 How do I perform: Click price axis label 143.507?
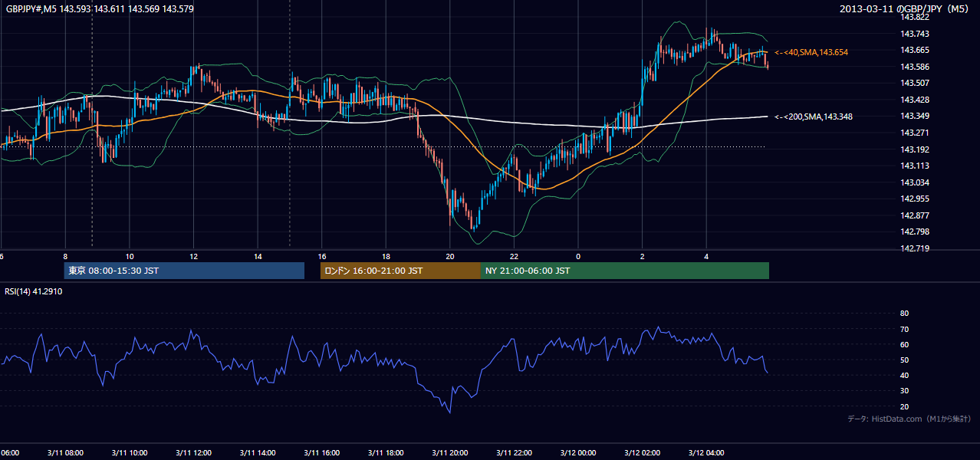pyautogui.click(x=916, y=83)
